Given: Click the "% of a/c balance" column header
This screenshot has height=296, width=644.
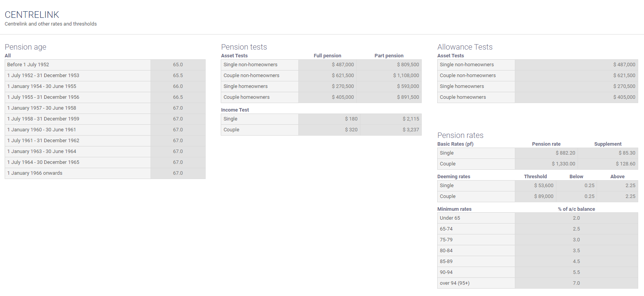Looking at the screenshot, I should (x=576, y=209).
